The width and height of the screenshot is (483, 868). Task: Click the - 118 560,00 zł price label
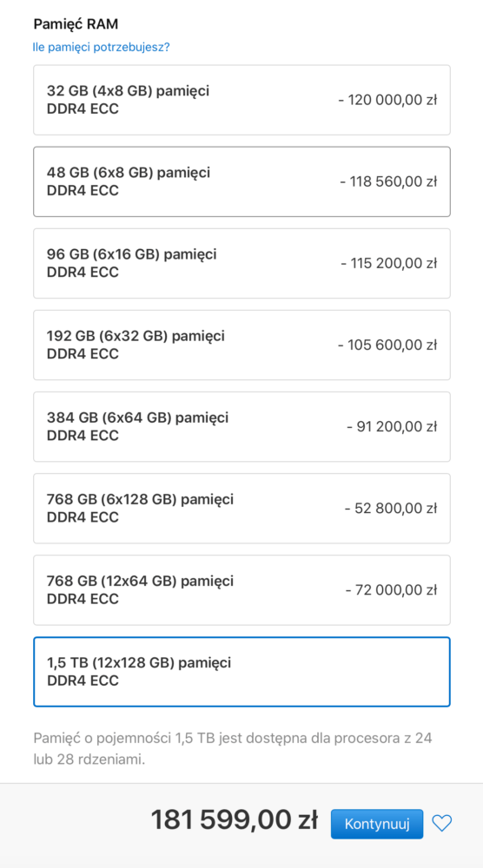[x=388, y=181]
